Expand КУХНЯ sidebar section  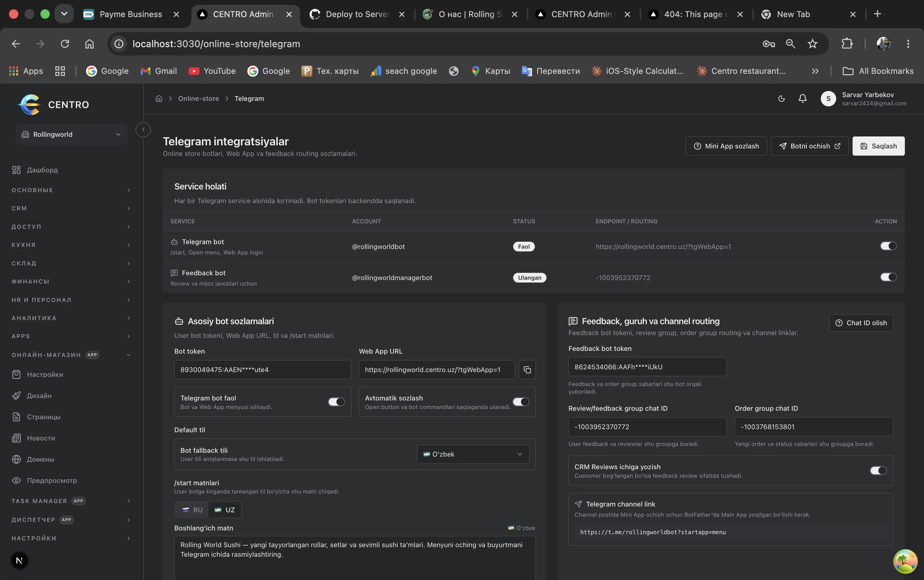click(x=71, y=245)
